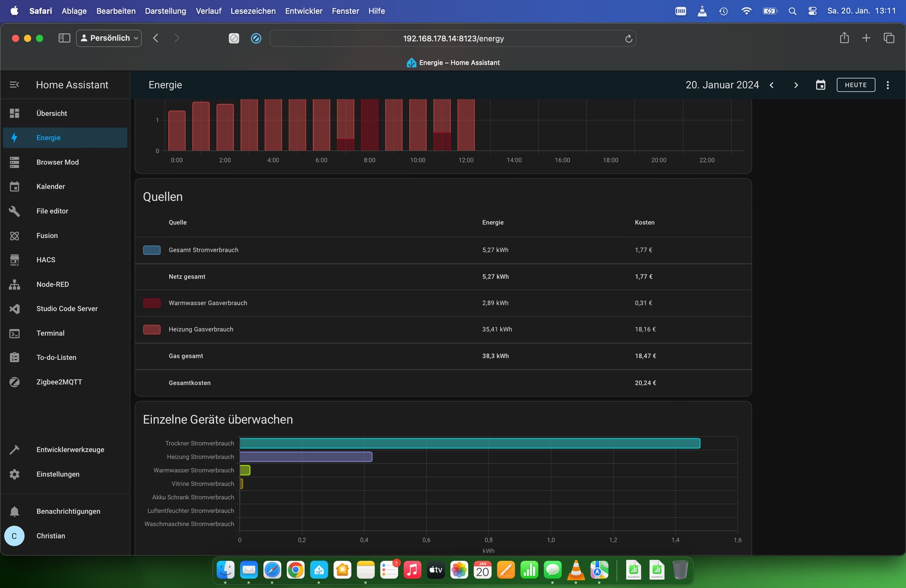Viewport: 906px width, 588px height.
Task: Go to next day with right chevron
Action: (x=796, y=85)
